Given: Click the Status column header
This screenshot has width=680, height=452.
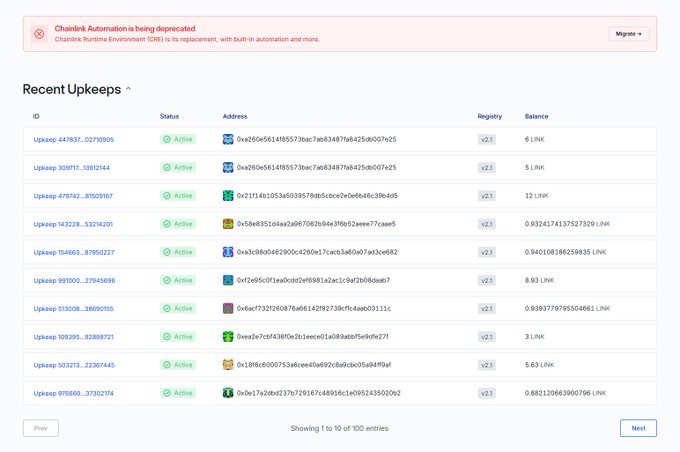Looking at the screenshot, I should pyautogui.click(x=169, y=116).
